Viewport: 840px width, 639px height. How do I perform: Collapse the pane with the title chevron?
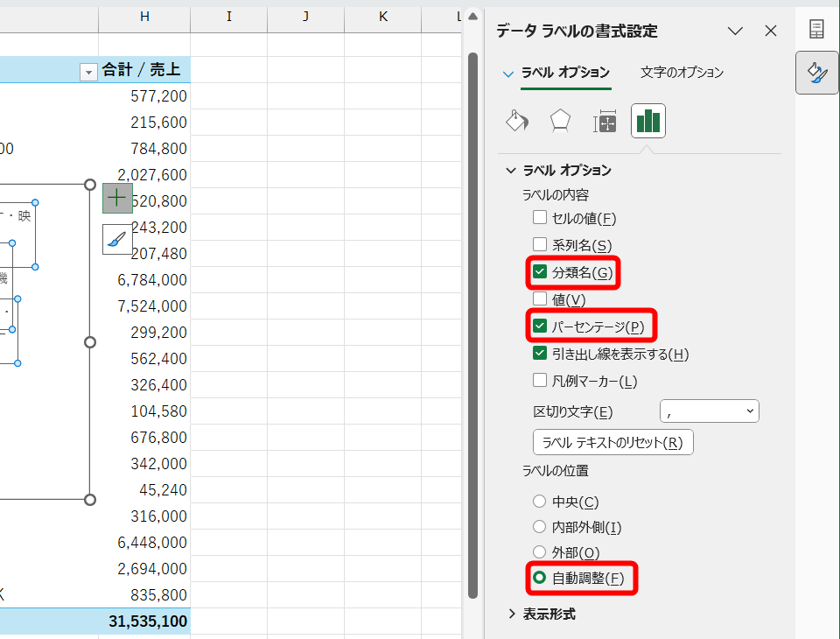click(x=736, y=31)
